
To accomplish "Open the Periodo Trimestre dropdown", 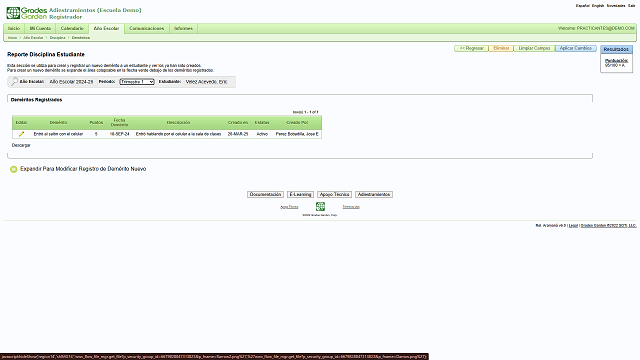I will 137,82.
